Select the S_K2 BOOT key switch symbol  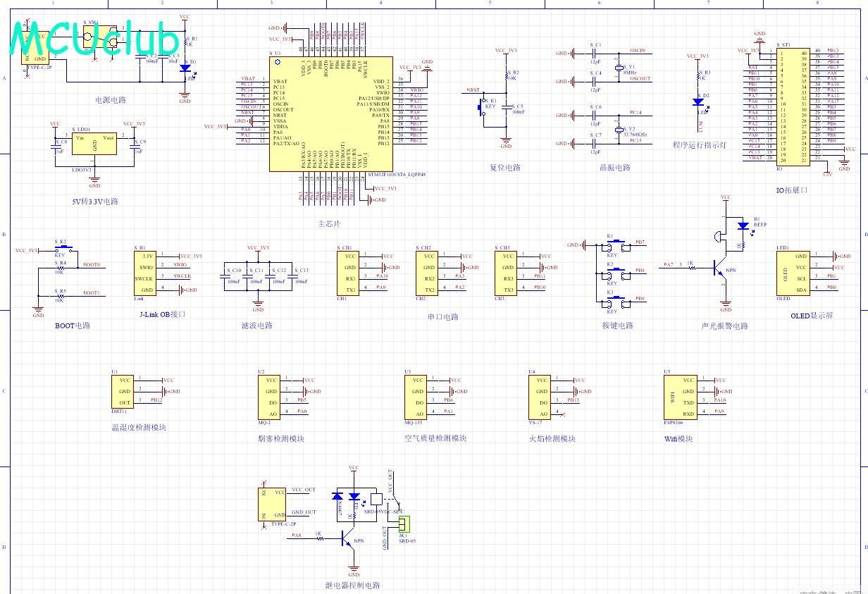click(x=63, y=248)
